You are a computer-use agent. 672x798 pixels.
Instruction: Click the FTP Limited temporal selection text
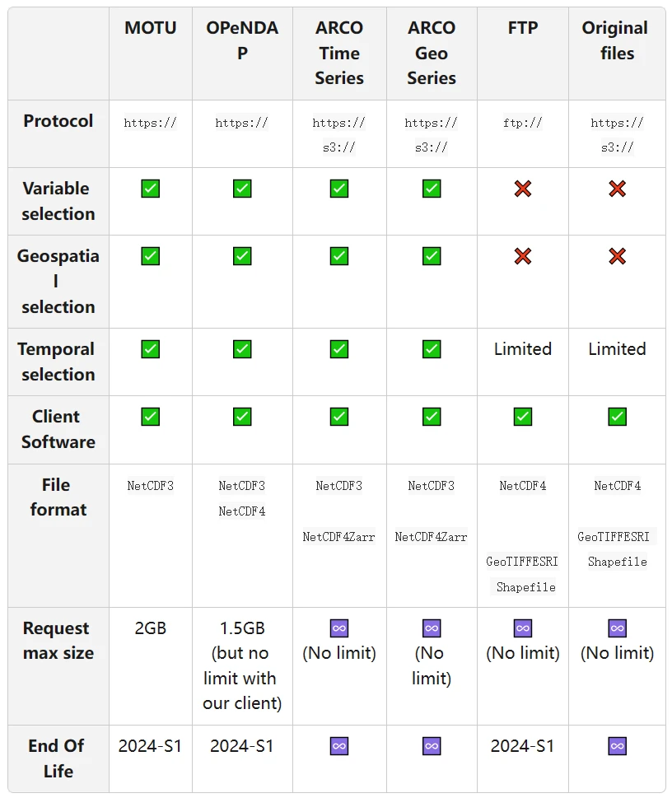[522, 349]
